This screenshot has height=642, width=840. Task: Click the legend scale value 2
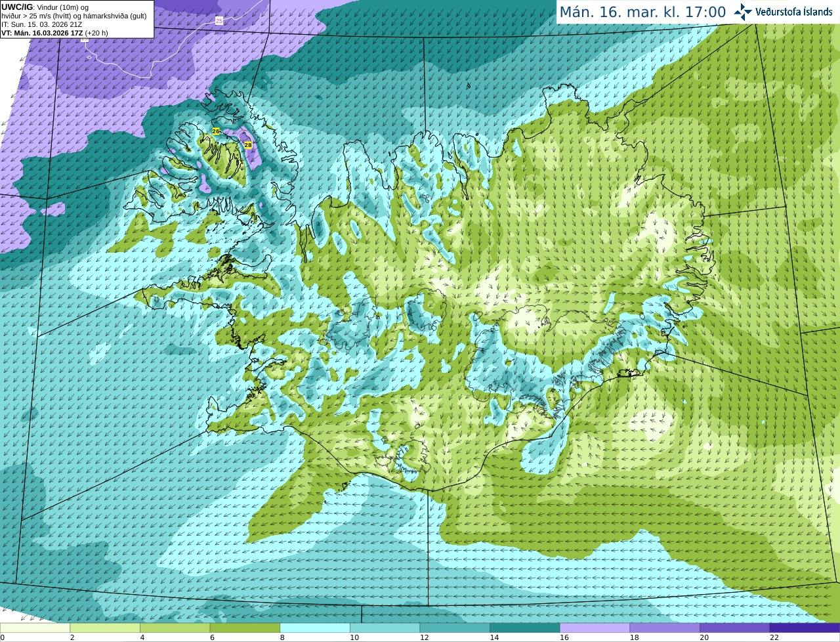coord(72,637)
